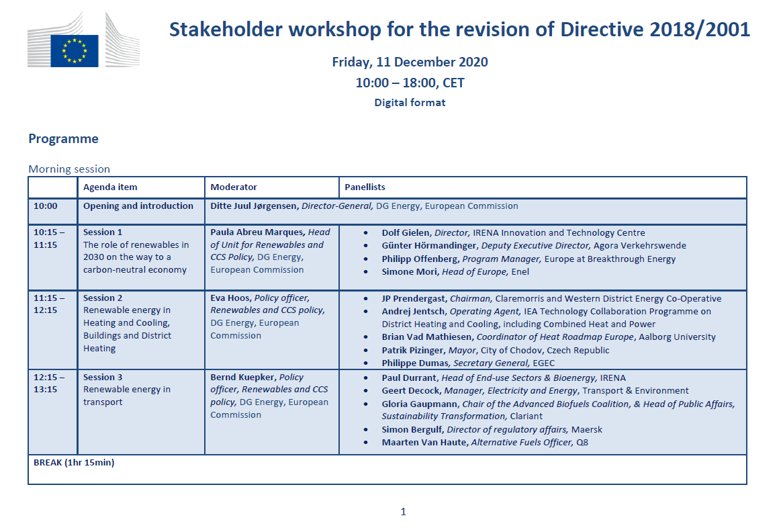Screen dimensions: 781x532
Task: Click the 'Agora Verkehrswende' organisation text
Action: pyautogui.click(x=639, y=246)
